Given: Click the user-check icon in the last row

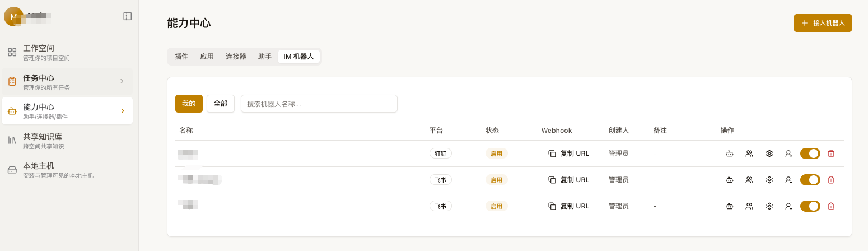Looking at the screenshot, I should point(788,206).
